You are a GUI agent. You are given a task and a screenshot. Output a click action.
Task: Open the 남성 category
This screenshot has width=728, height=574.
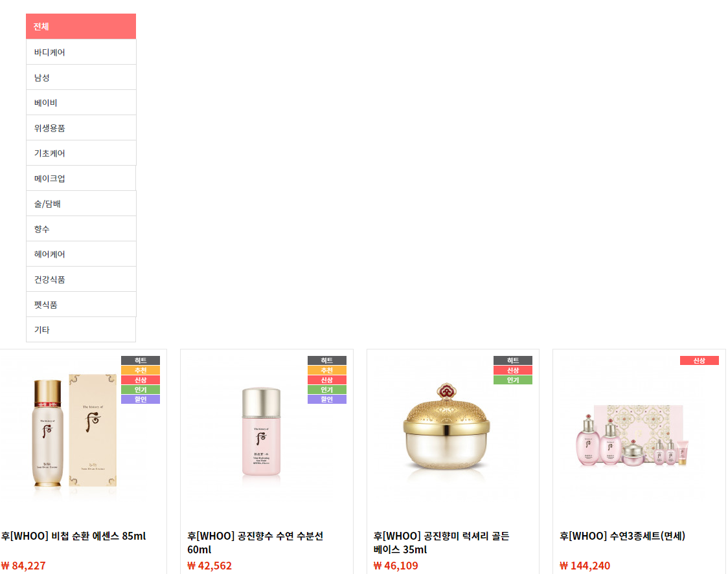pyautogui.click(x=81, y=78)
